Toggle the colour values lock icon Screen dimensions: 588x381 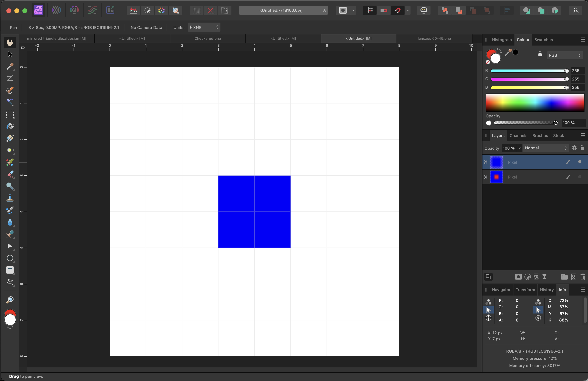click(540, 54)
